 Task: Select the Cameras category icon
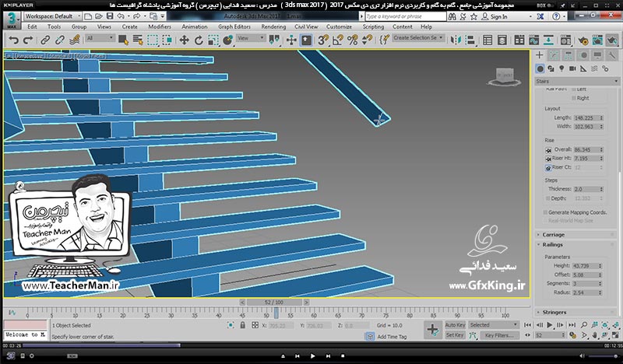pyautogui.click(x=572, y=68)
